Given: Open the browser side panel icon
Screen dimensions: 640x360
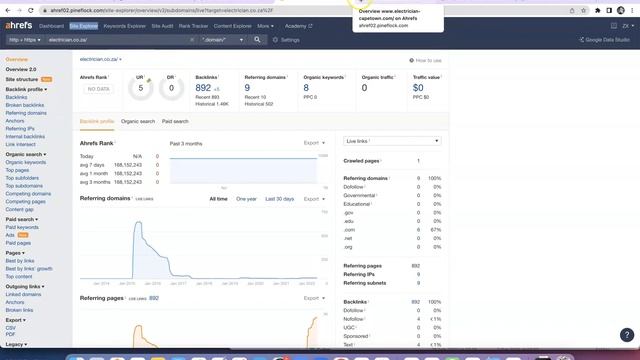Looking at the screenshot, I should (x=609, y=11).
